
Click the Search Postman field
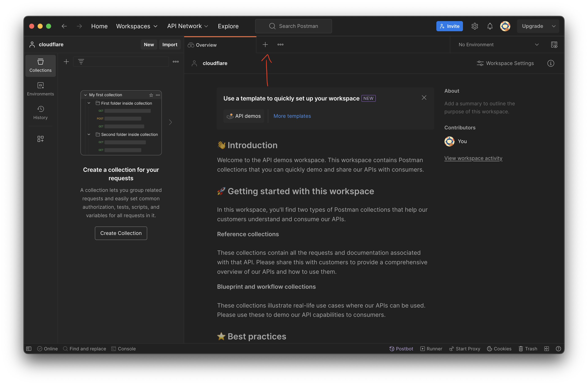pos(293,26)
